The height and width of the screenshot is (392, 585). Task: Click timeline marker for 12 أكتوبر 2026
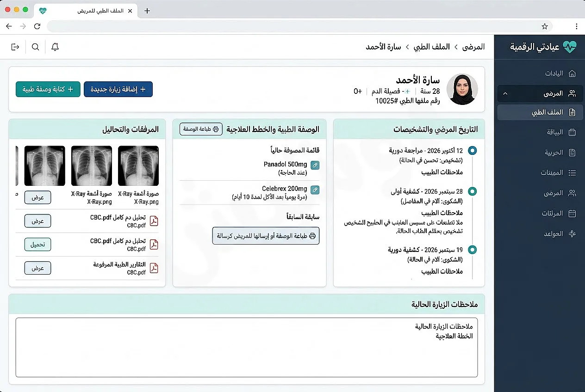[472, 150]
